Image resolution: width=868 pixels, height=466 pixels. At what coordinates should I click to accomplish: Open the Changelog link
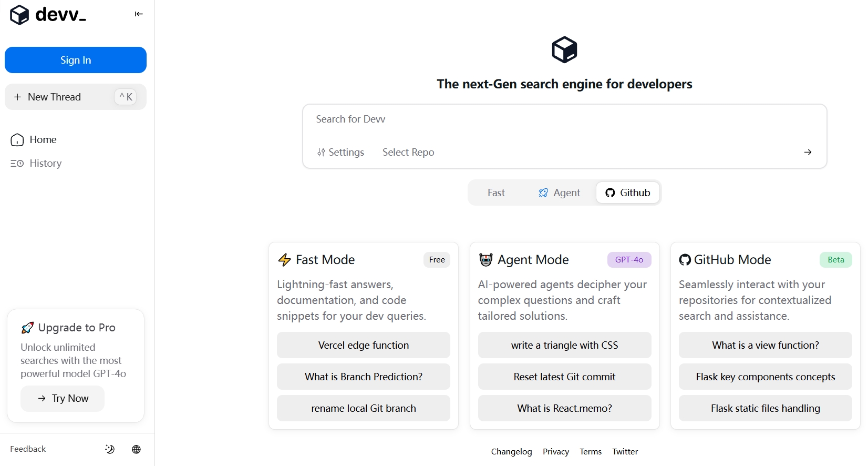(511, 451)
